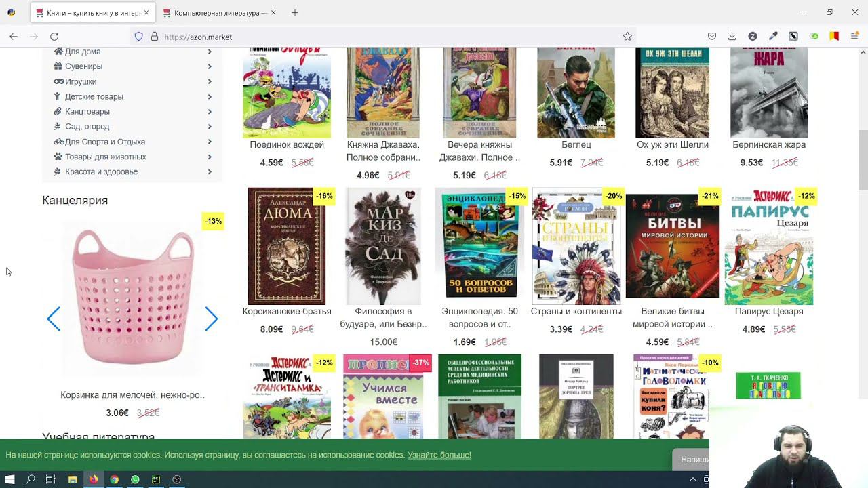This screenshot has width=868, height=488.
Task: Expand the Детские товары category arrow
Action: (x=210, y=96)
